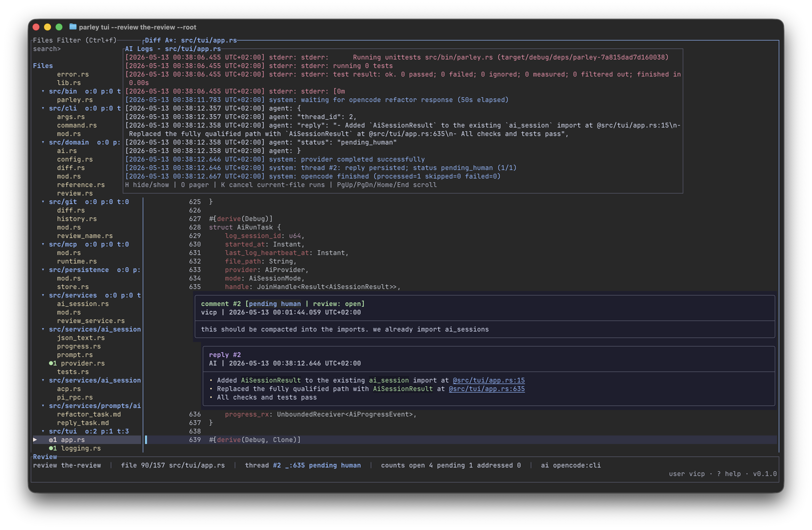Viewport: 812px width, 530px height.
Task: Open runtime.rs under src/mcp
Action: pyautogui.click(x=77, y=261)
